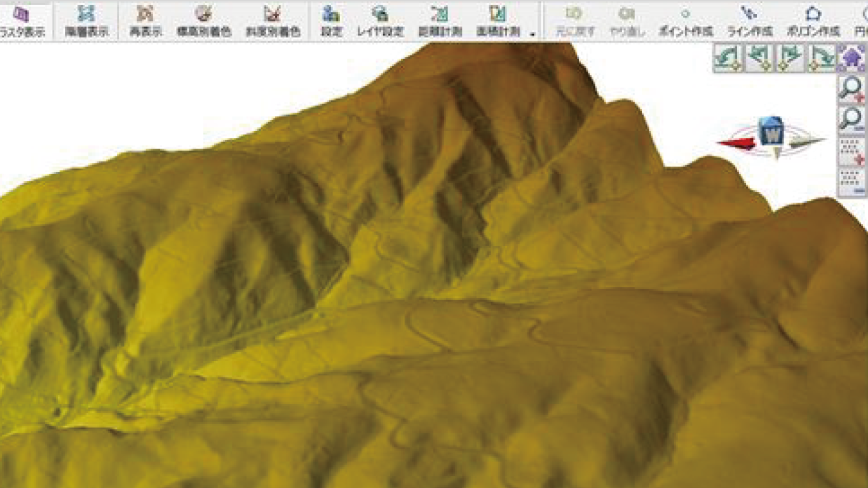
Task: Click 元に戻す undo
Action: (574, 21)
